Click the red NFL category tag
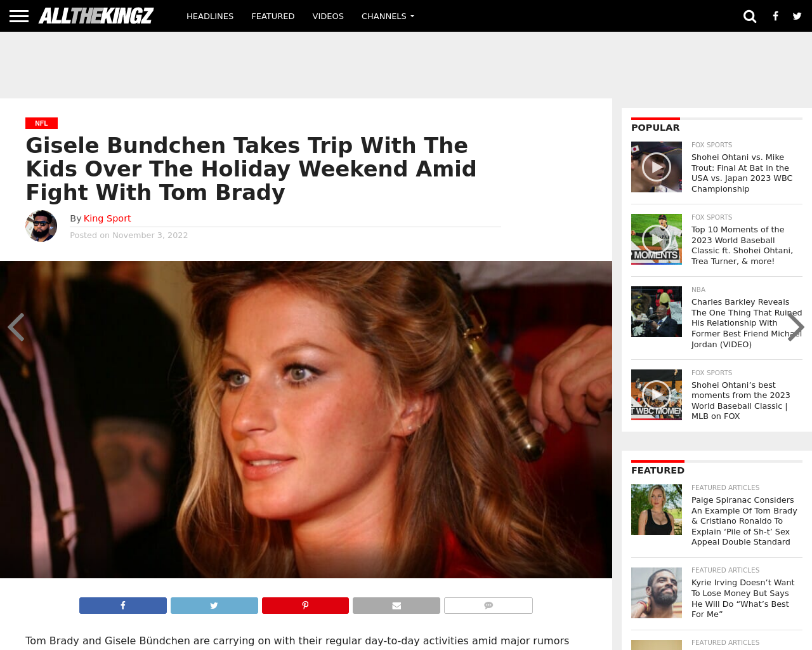 pos(41,123)
